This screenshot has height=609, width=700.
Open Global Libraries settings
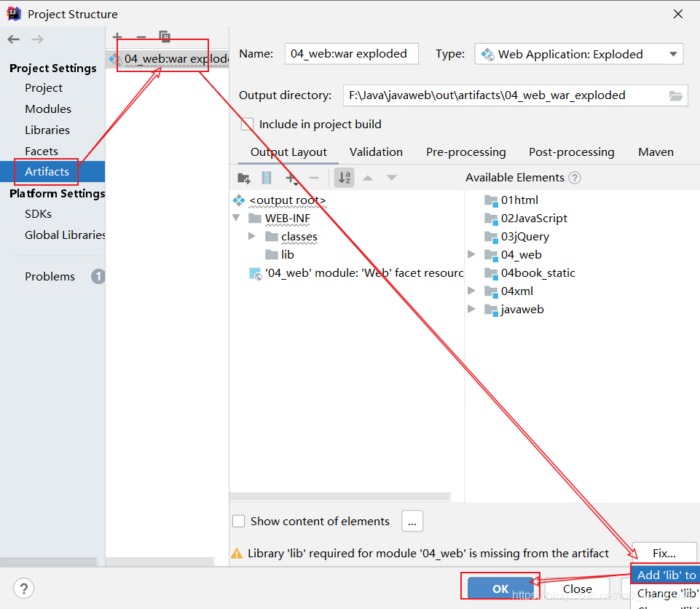point(65,235)
